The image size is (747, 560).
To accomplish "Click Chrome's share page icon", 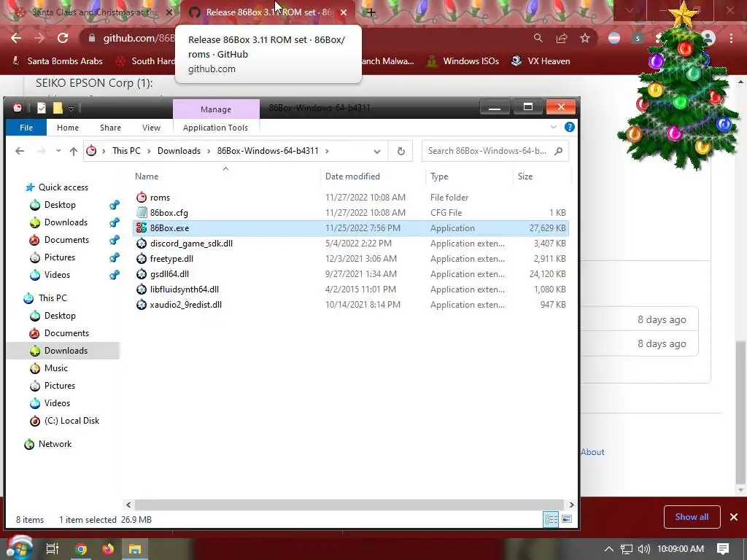I will pyautogui.click(x=562, y=38).
